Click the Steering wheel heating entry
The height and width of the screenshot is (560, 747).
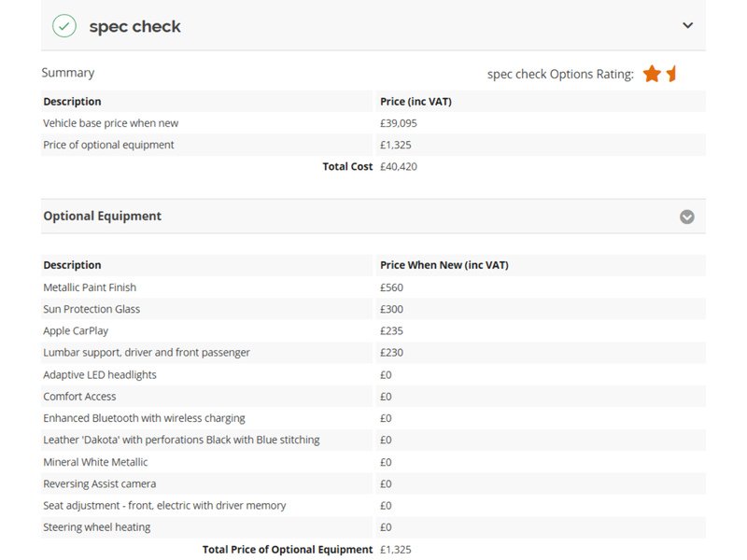click(x=97, y=527)
